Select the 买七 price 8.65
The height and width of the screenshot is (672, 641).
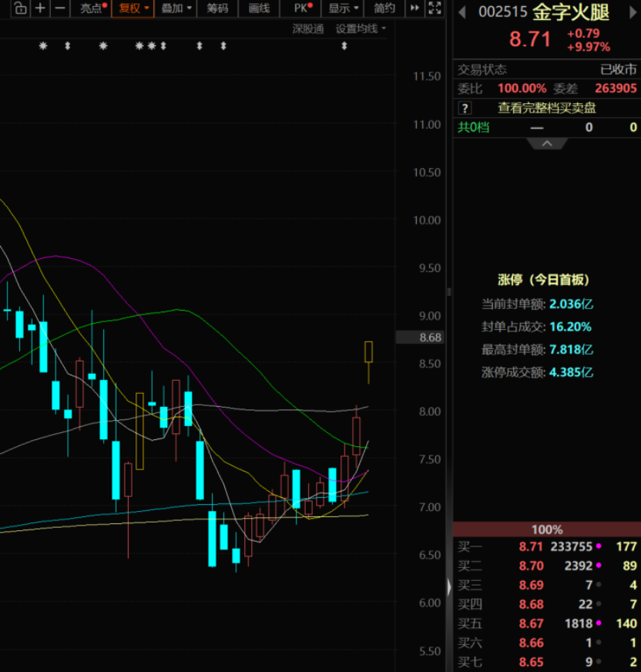click(532, 663)
